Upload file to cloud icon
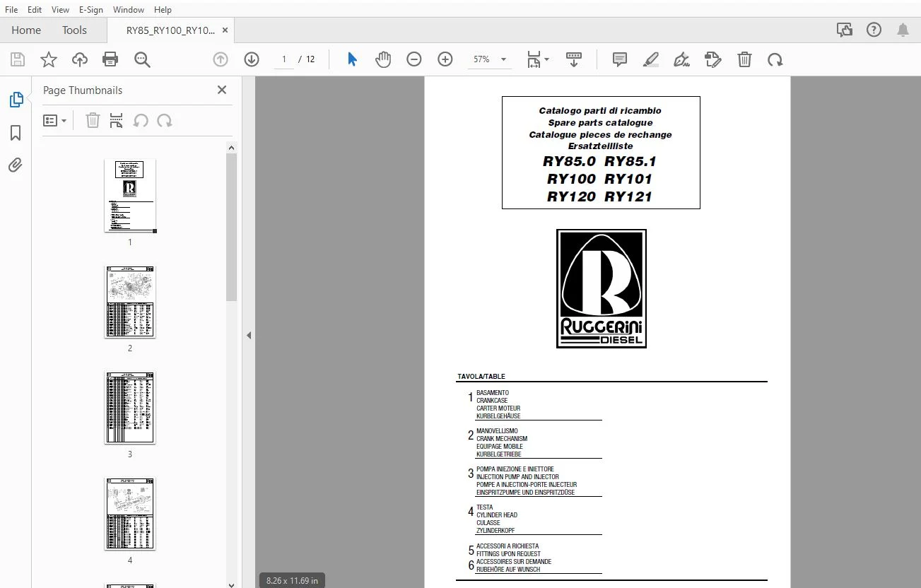The width and height of the screenshot is (921, 588). coord(80,59)
